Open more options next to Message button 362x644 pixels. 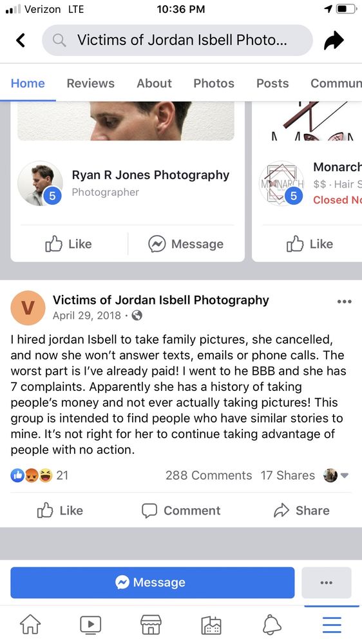pos(327,582)
